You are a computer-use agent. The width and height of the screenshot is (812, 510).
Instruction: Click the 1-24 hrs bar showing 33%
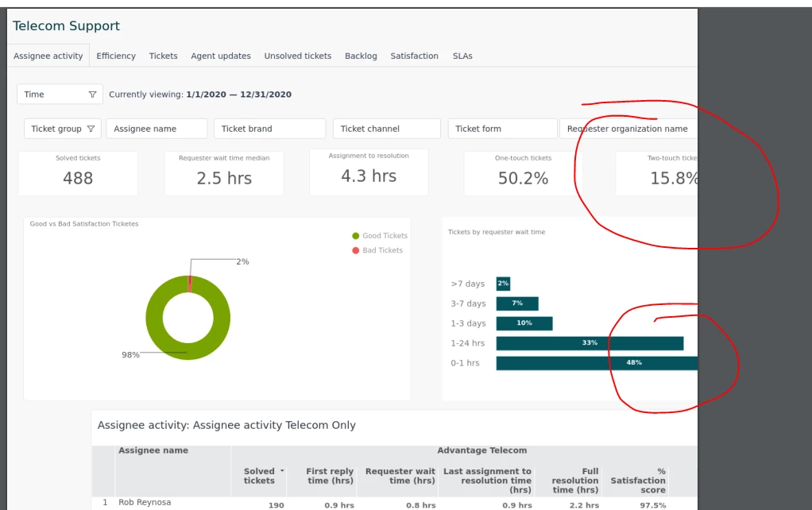pyautogui.click(x=590, y=343)
